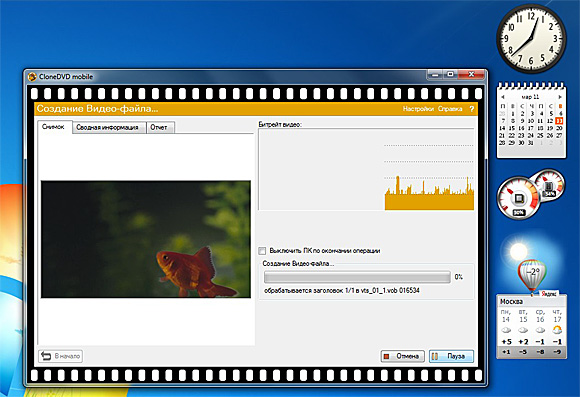Open the Отчет tab
This screenshot has height=397, width=580.
click(159, 127)
